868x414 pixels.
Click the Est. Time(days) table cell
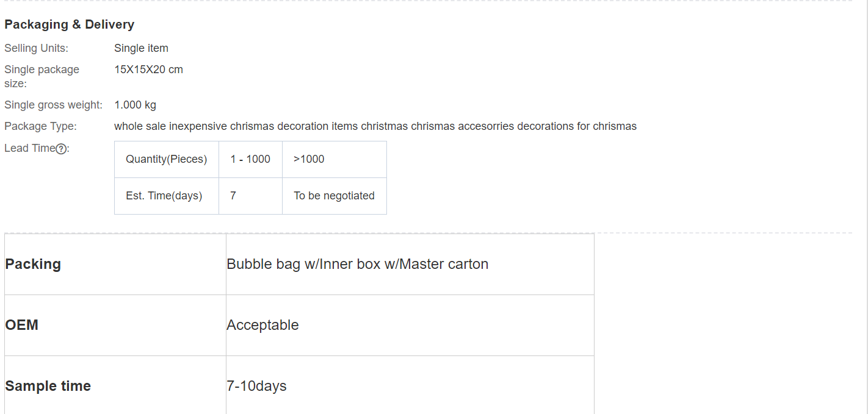pyautogui.click(x=164, y=196)
